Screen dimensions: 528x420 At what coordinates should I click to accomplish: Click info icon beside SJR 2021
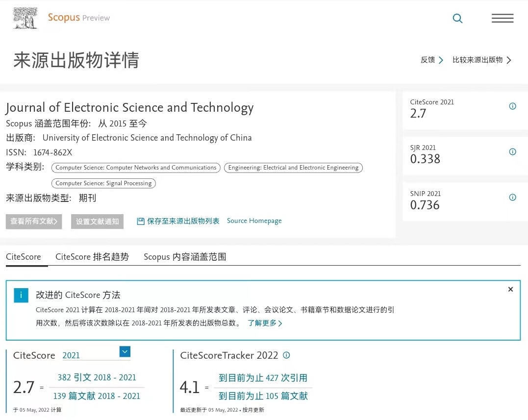[x=512, y=152]
